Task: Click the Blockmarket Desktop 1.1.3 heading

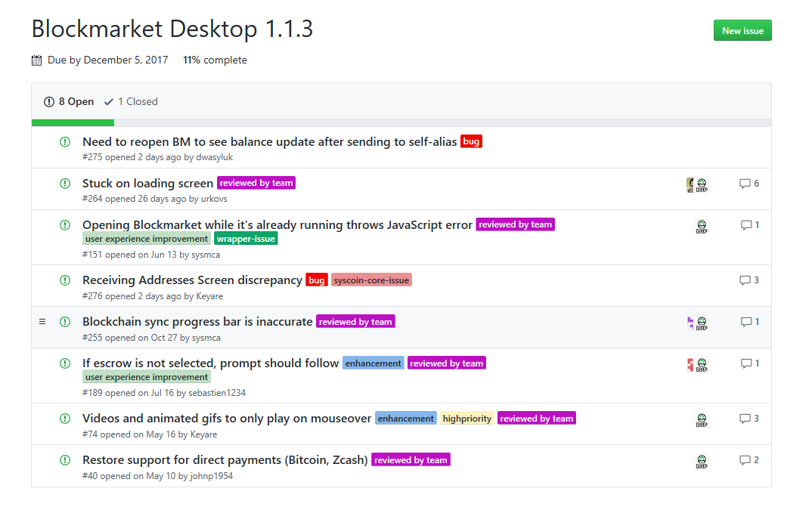Action: coord(172,29)
